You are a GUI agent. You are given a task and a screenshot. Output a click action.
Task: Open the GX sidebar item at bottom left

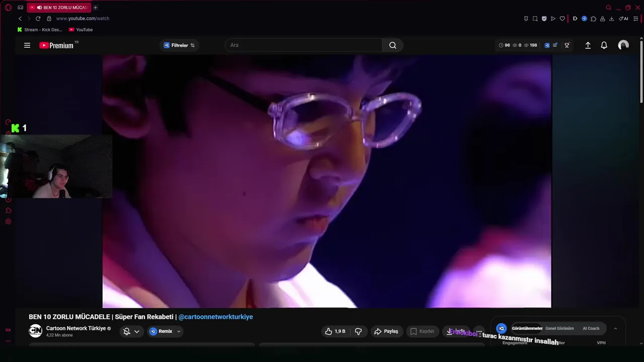point(8,330)
